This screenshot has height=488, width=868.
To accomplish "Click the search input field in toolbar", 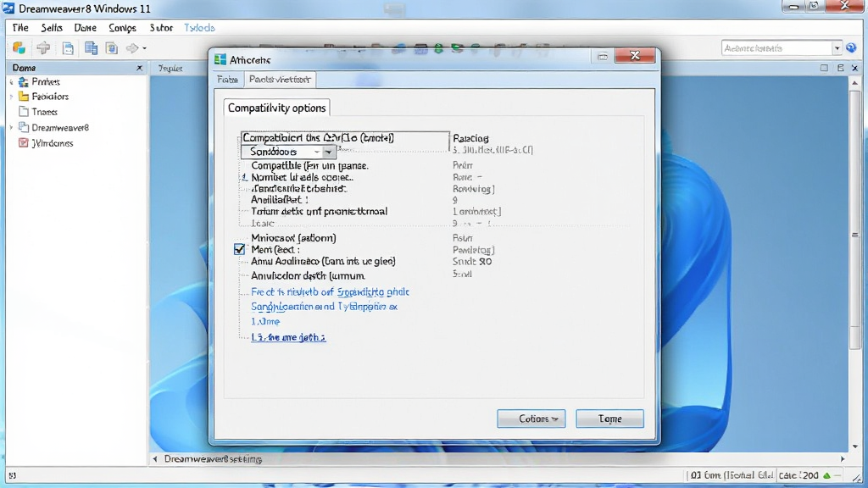I will [776, 48].
